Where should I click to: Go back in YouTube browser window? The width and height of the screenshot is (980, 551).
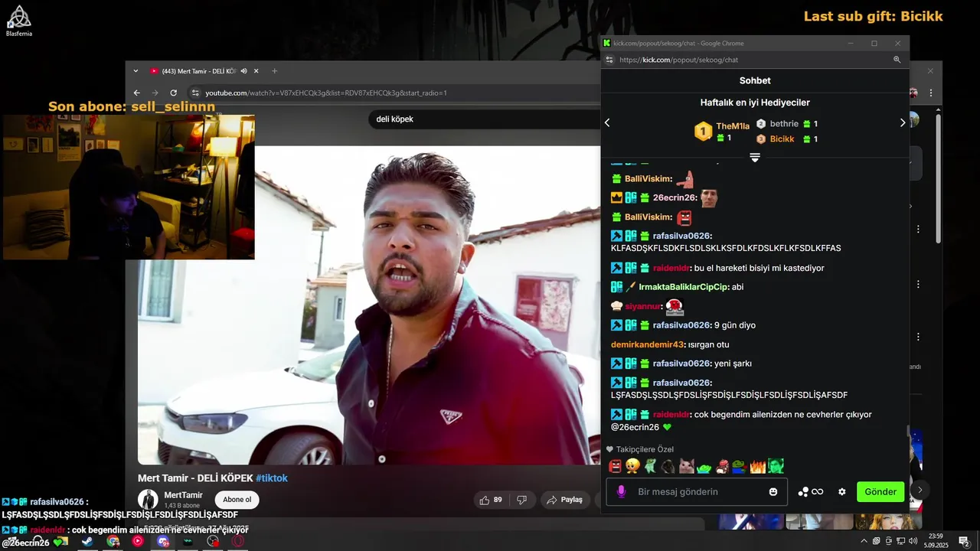[137, 93]
